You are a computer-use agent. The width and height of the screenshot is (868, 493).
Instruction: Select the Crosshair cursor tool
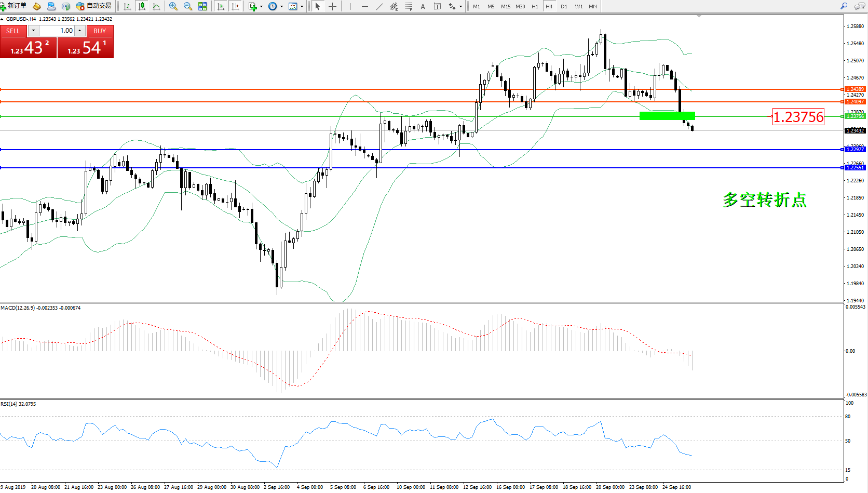(x=333, y=6)
